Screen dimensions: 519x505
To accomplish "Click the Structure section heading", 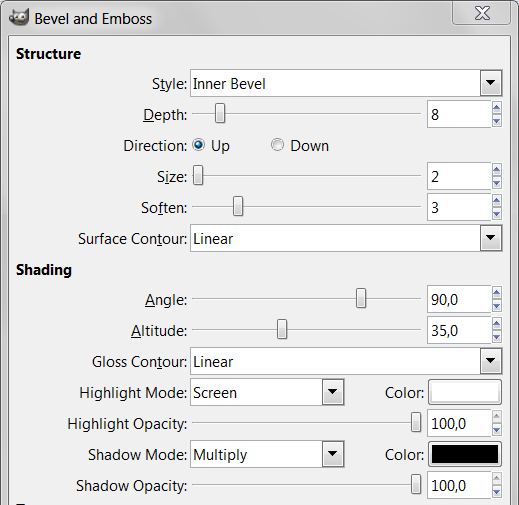I will click(x=48, y=54).
